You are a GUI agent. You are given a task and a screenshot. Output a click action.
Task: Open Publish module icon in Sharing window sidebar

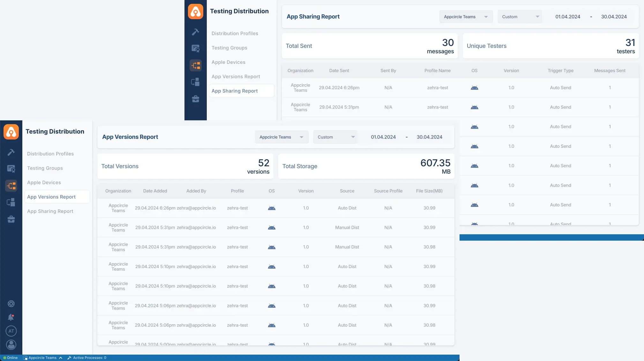coord(196,82)
